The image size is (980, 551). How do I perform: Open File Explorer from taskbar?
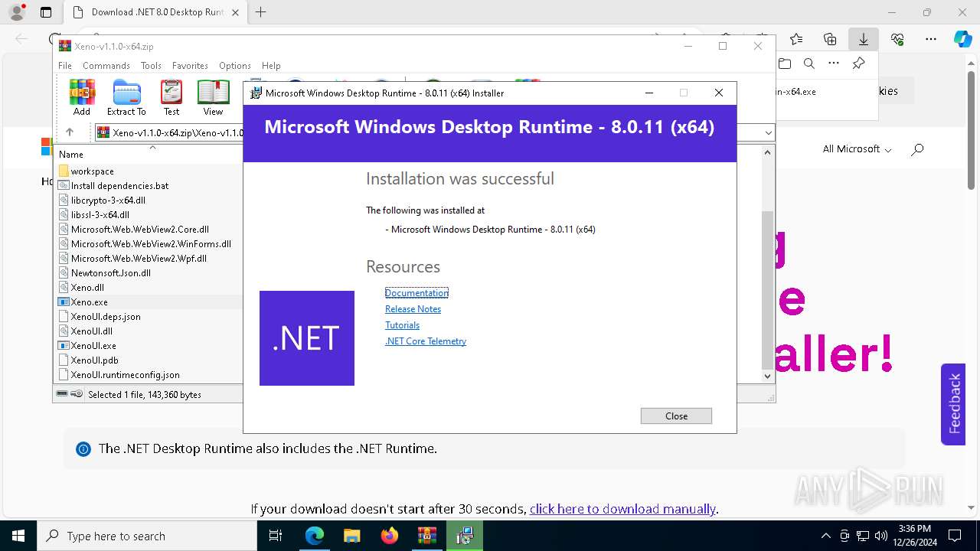click(351, 536)
